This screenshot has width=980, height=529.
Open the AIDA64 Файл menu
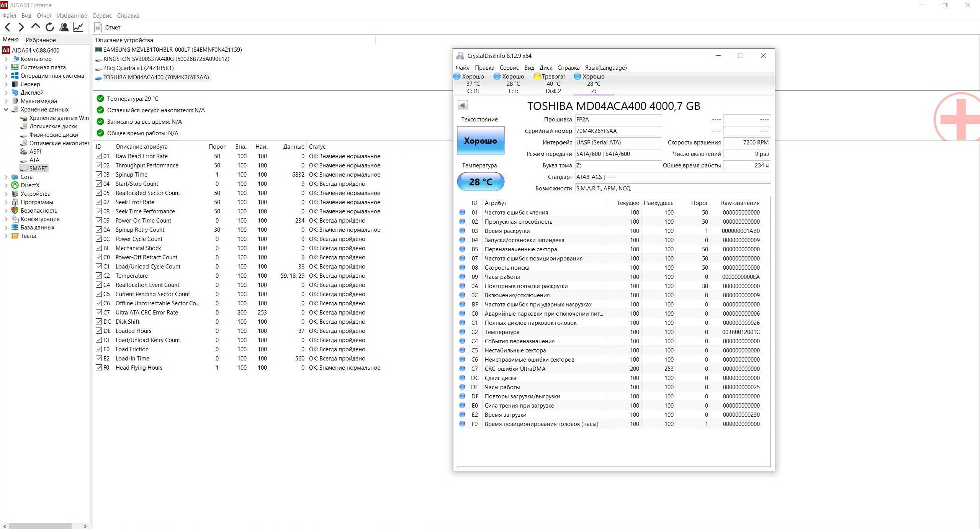(x=9, y=15)
